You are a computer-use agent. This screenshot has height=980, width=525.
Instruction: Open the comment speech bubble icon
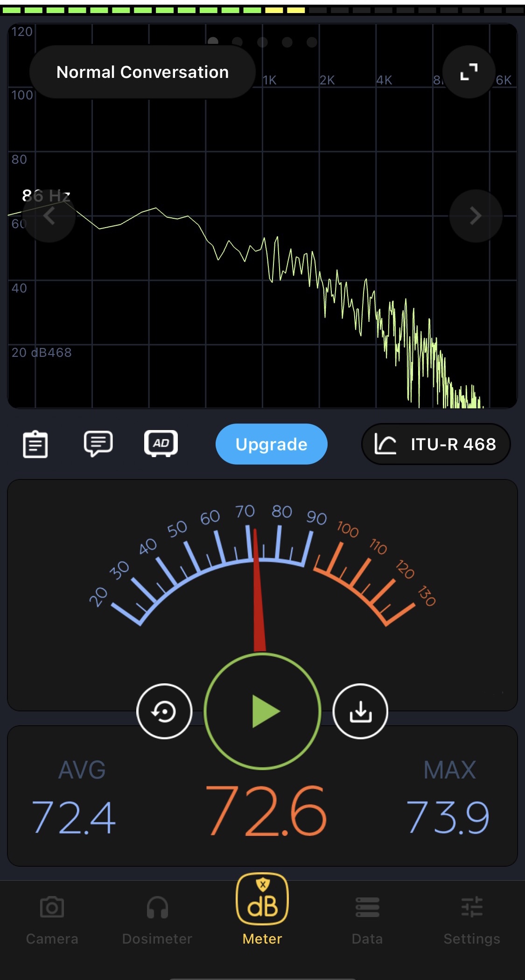click(x=98, y=444)
